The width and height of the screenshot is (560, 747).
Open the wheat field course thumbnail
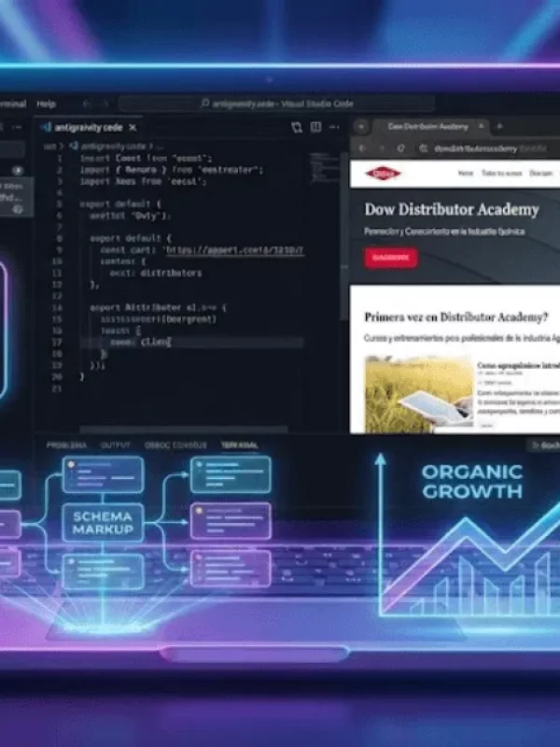coord(419,394)
